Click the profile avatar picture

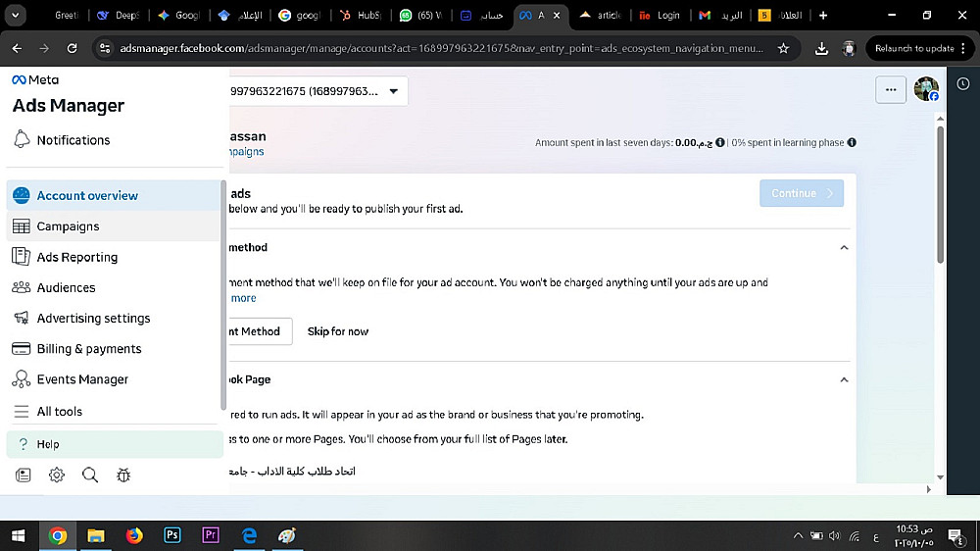[926, 89]
